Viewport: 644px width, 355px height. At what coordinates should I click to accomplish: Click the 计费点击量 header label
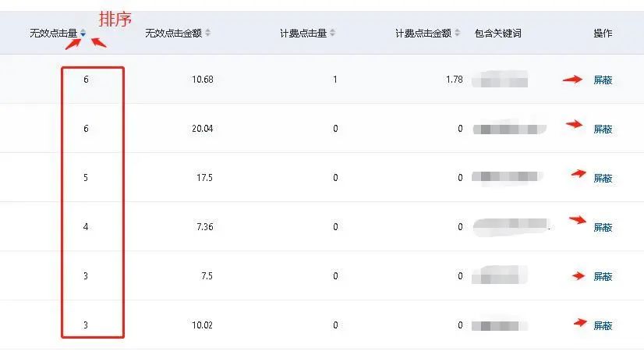coord(303,33)
